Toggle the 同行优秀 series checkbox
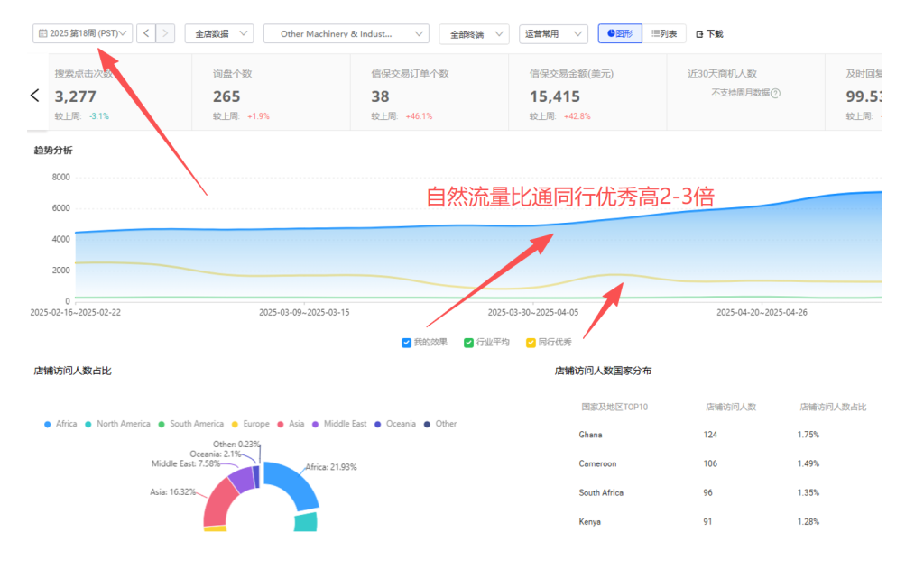This screenshot has width=924, height=578. (x=531, y=343)
